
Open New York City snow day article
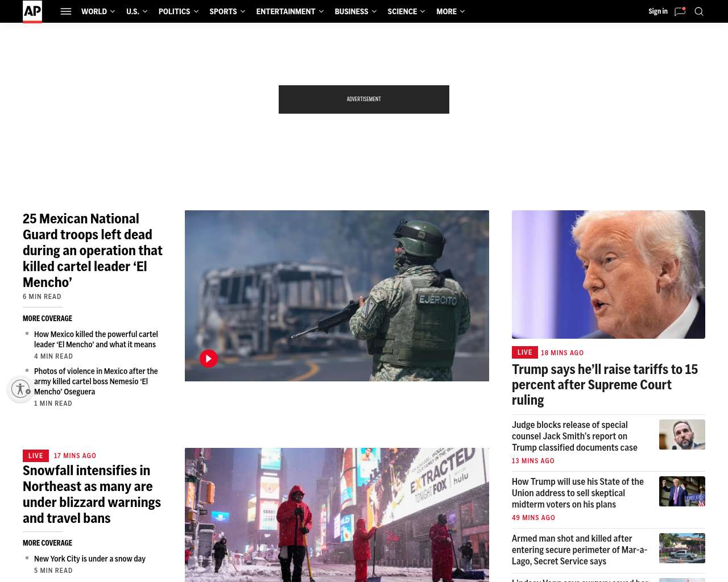90,559
